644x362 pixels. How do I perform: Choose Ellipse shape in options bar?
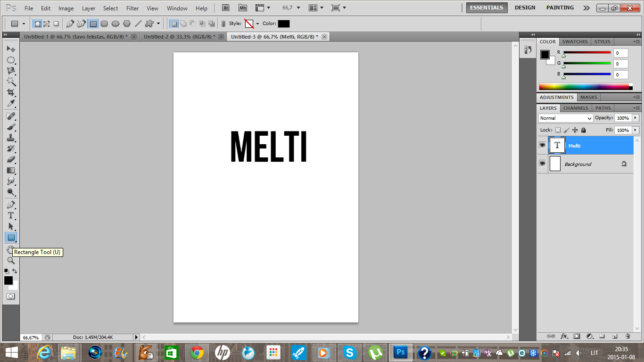coord(116,24)
